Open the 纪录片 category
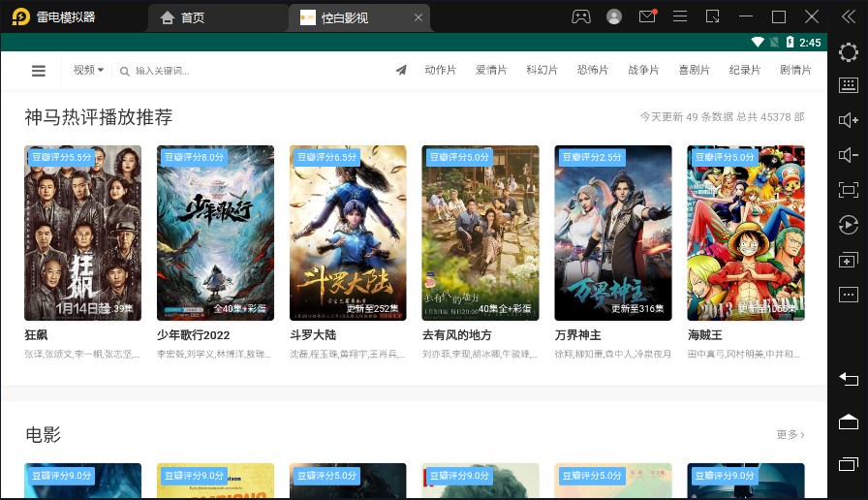This screenshot has height=500, width=868. coord(745,70)
